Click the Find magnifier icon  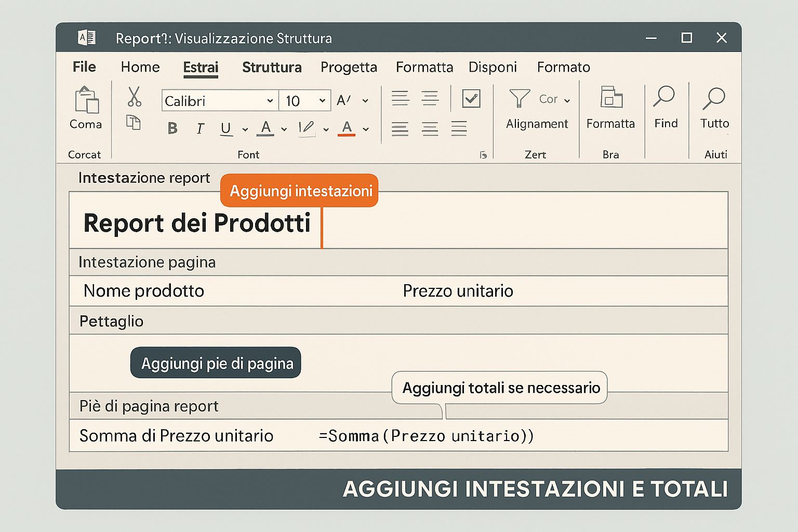(x=664, y=97)
